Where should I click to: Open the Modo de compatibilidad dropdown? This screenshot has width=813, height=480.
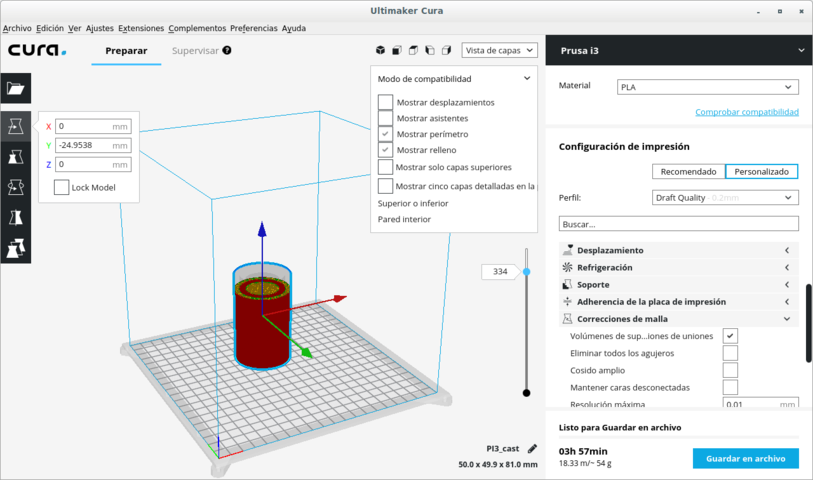(454, 79)
